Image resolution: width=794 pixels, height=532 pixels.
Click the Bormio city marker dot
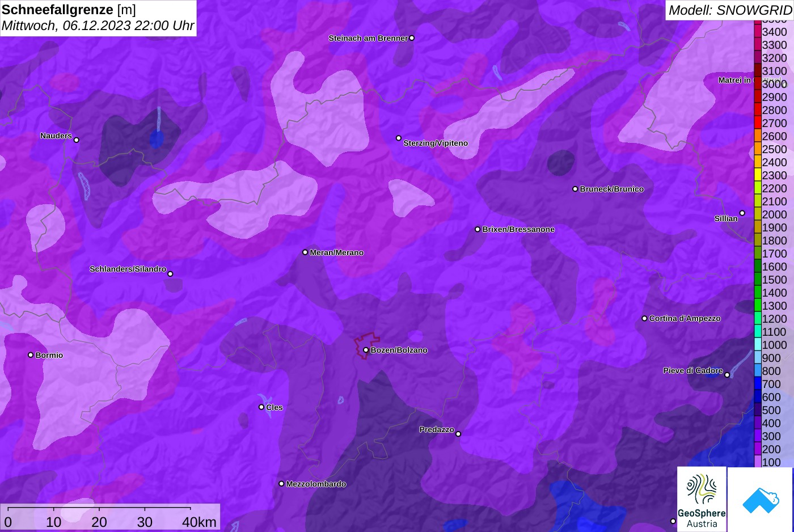[x=31, y=355]
